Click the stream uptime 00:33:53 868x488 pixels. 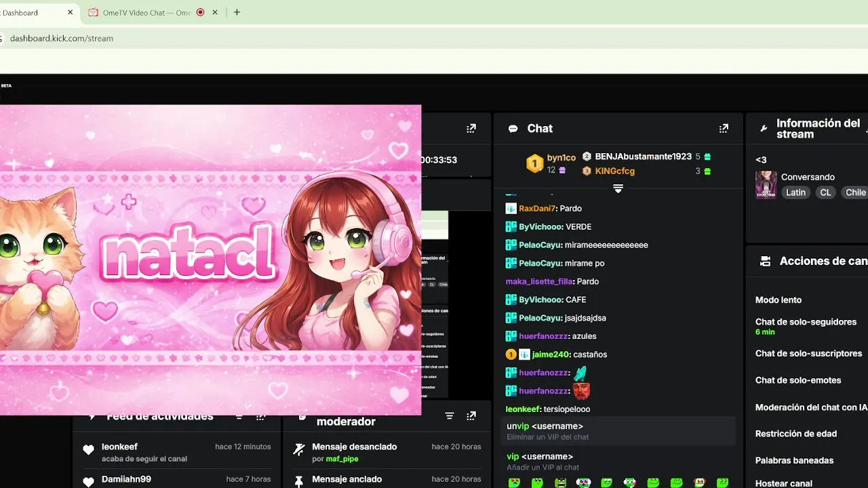[x=439, y=160]
